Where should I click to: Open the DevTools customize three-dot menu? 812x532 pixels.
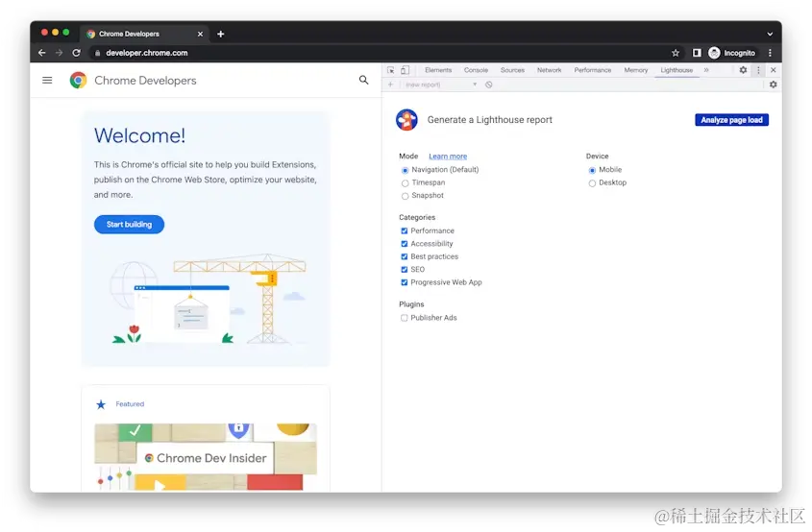(758, 70)
